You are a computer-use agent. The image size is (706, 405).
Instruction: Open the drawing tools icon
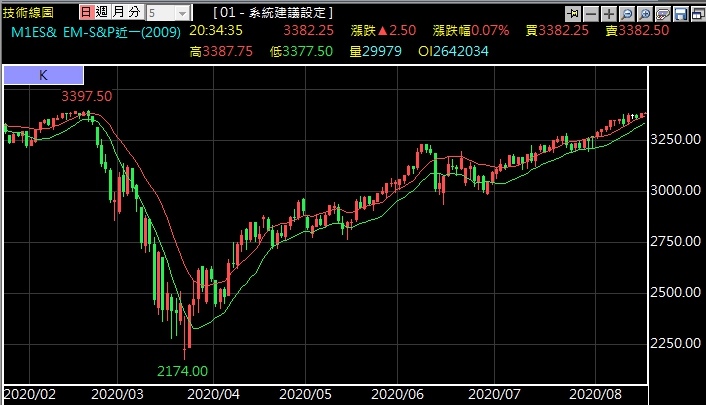(x=663, y=14)
